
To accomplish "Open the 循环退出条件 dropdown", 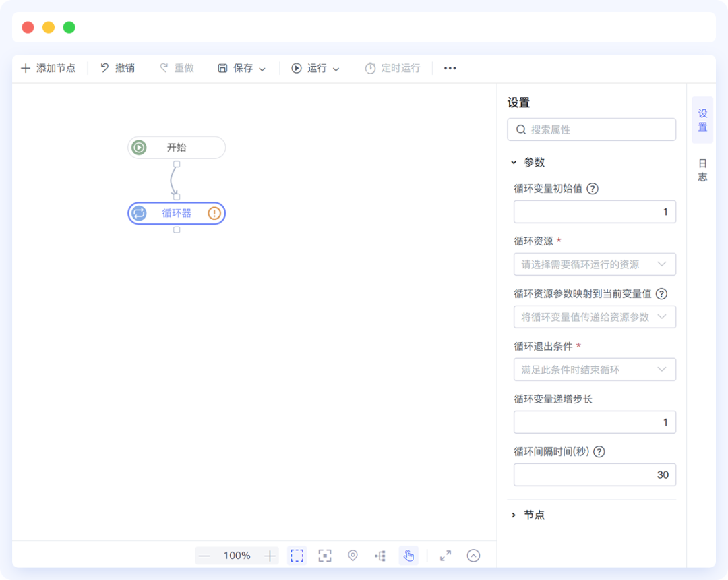I will pyautogui.click(x=595, y=370).
